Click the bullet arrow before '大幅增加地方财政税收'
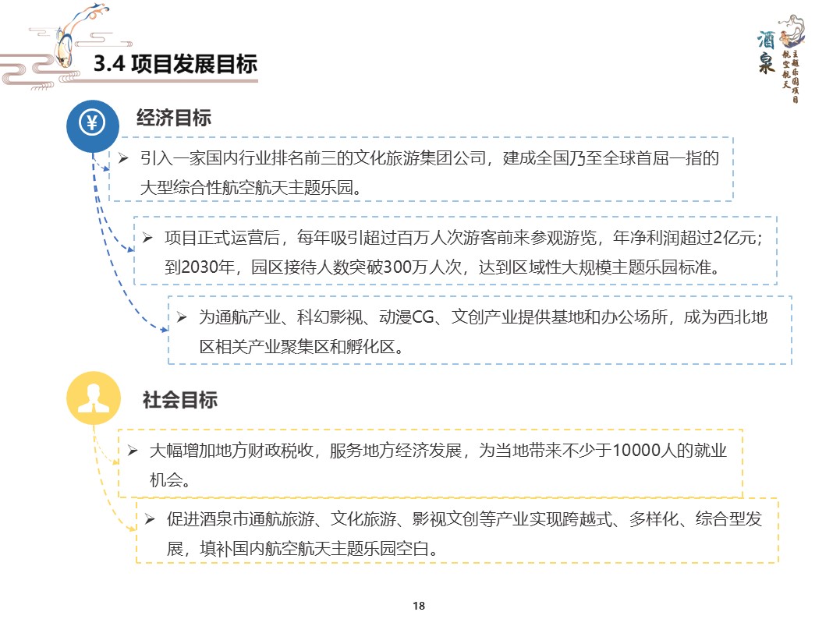840x619 pixels. (133, 451)
